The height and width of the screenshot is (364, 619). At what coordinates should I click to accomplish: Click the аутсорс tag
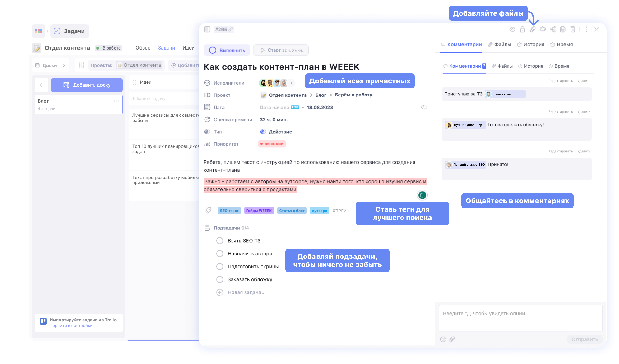point(319,211)
